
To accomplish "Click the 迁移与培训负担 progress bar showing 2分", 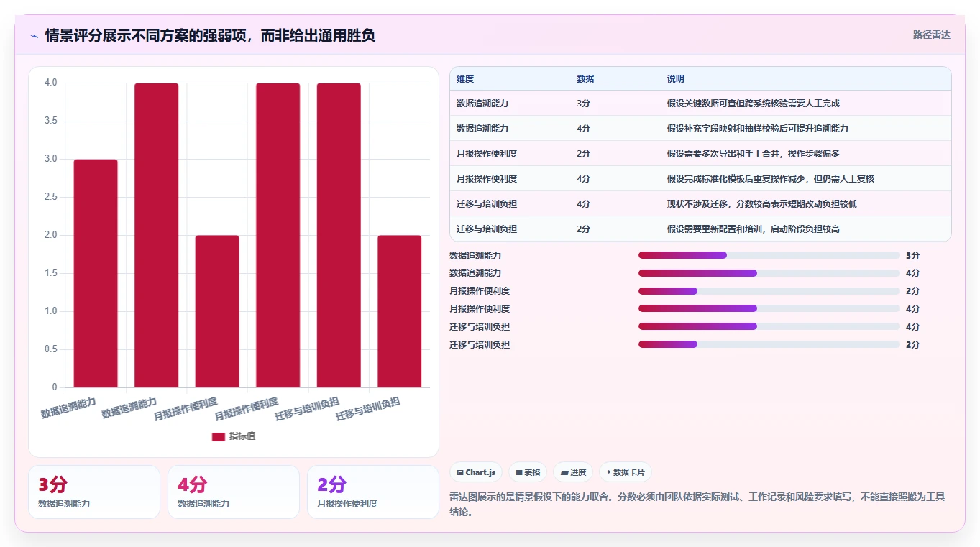I will click(x=769, y=345).
